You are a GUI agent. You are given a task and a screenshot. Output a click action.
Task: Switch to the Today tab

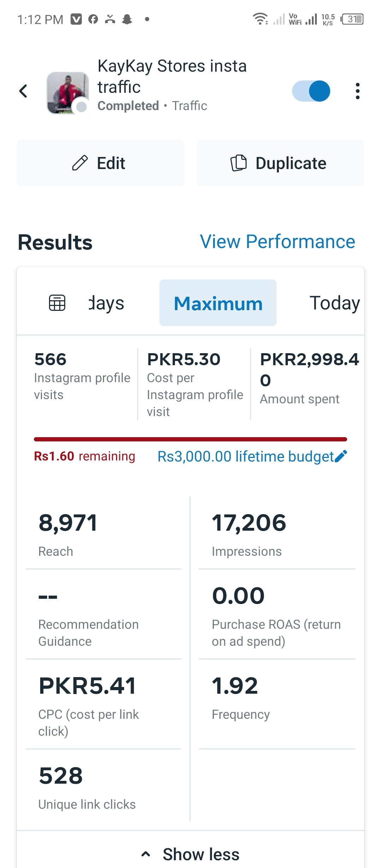point(334,303)
